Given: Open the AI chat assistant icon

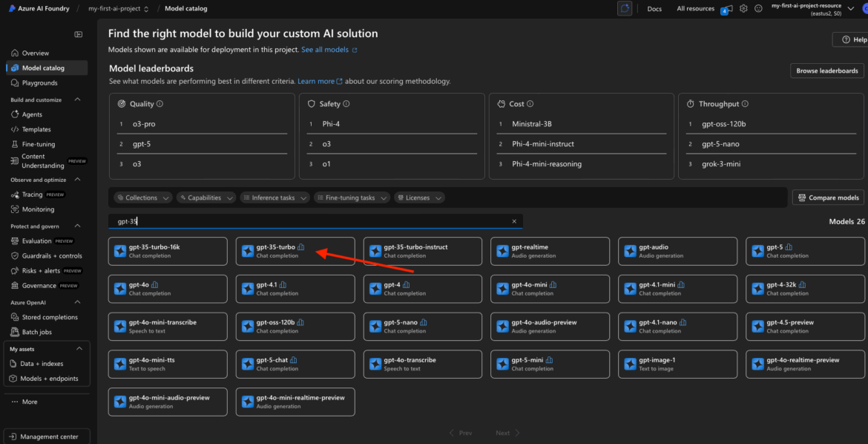Looking at the screenshot, I should coord(625,9).
